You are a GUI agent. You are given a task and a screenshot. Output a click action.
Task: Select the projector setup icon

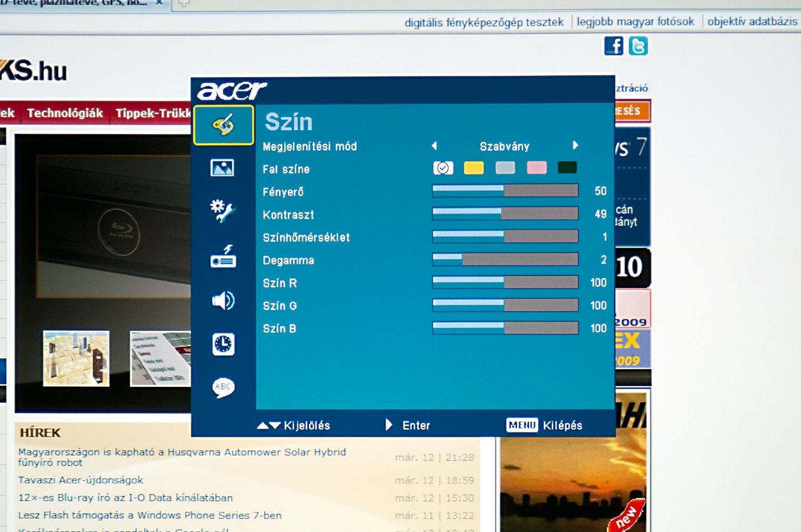223,257
